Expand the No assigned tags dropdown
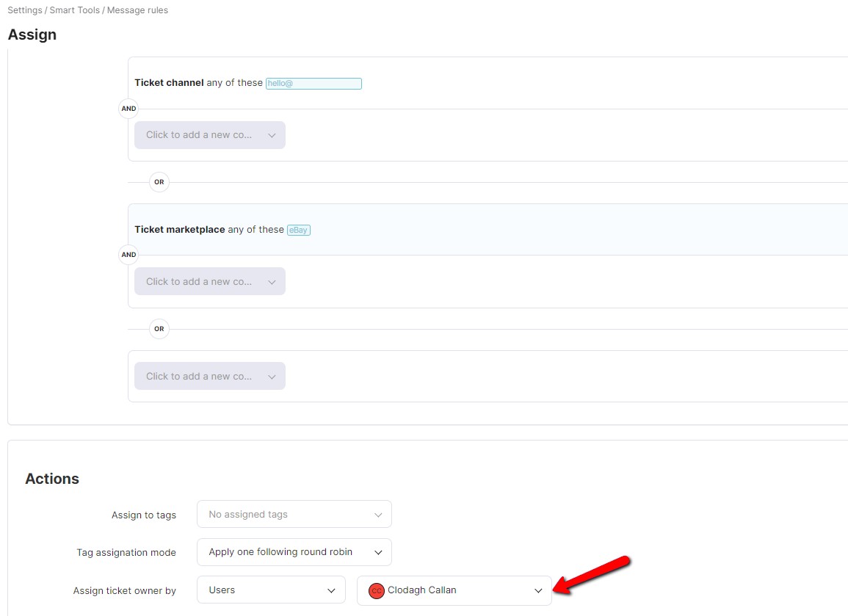The width and height of the screenshot is (848, 616). pos(294,515)
